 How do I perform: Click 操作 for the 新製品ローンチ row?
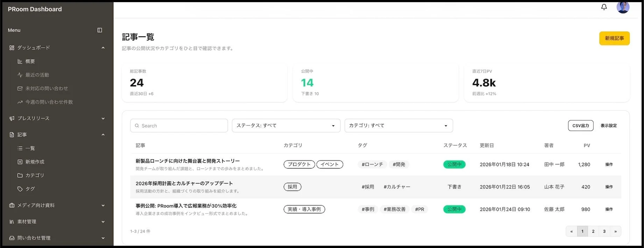(609, 164)
